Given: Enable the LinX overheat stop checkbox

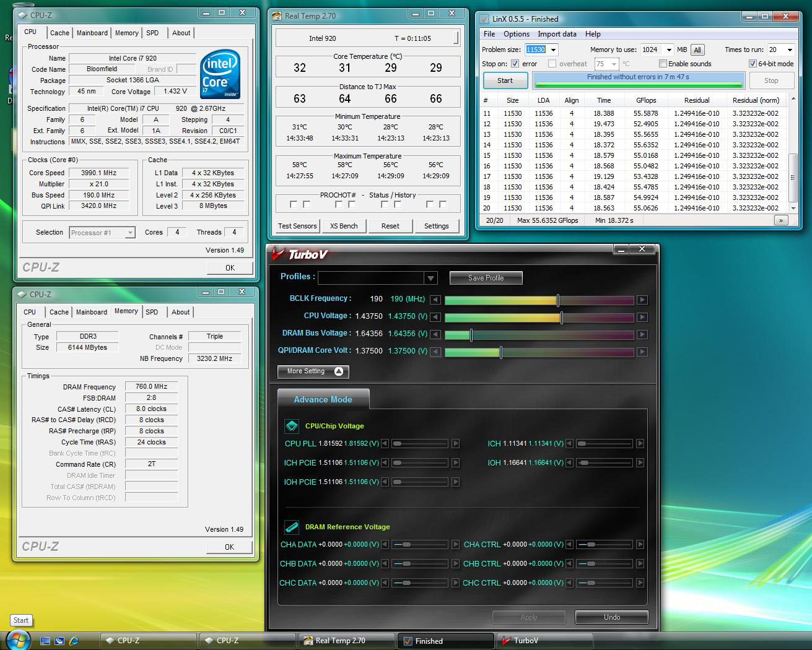Looking at the screenshot, I should (x=552, y=64).
